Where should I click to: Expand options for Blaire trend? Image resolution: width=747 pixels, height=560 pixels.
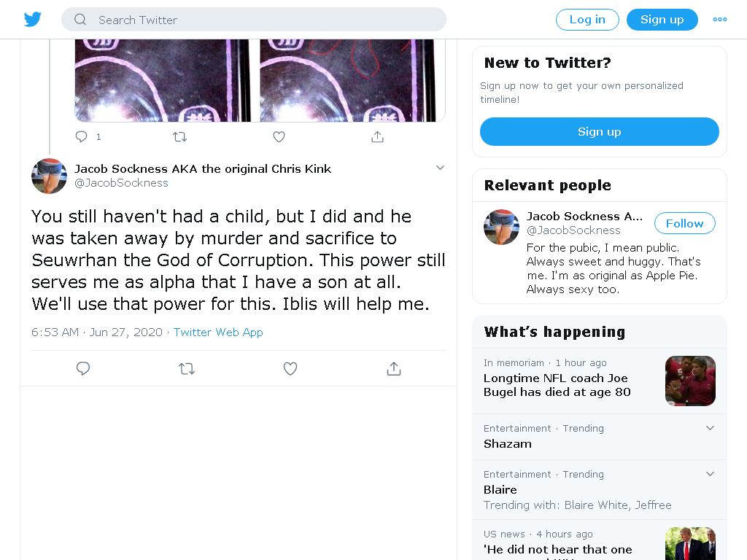pyautogui.click(x=710, y=474)
